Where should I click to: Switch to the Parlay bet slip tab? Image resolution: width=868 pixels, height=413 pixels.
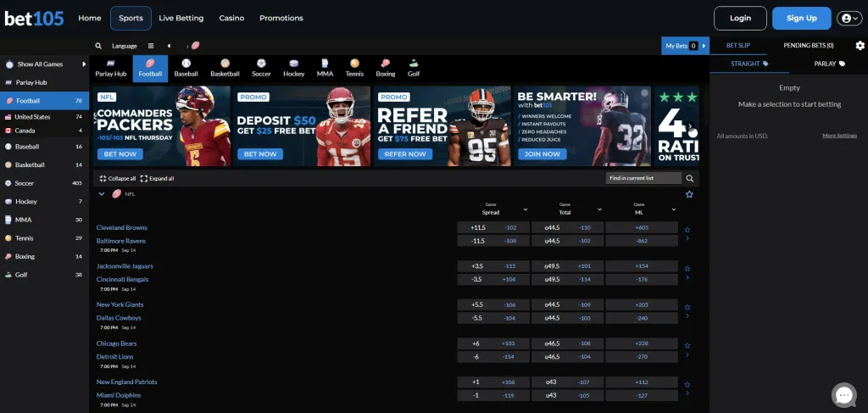click(x=829, y=64)
